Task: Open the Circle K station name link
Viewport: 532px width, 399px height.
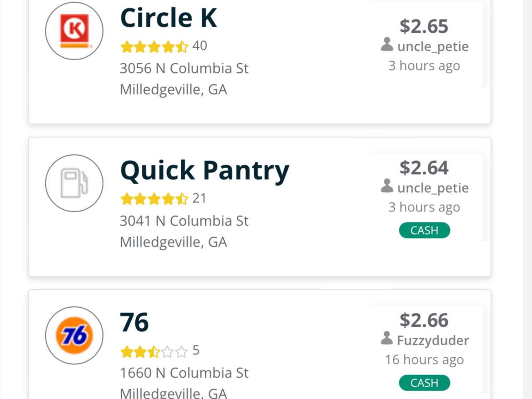Action: click(168, 19)
